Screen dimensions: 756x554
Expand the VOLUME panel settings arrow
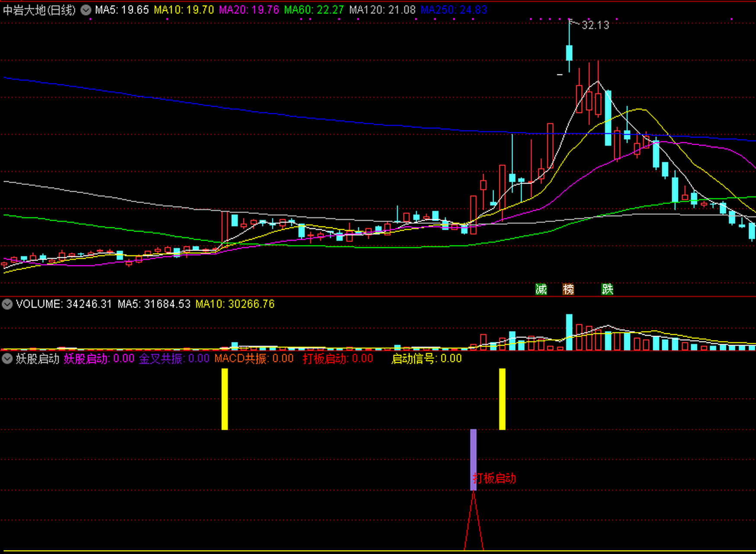7,304
